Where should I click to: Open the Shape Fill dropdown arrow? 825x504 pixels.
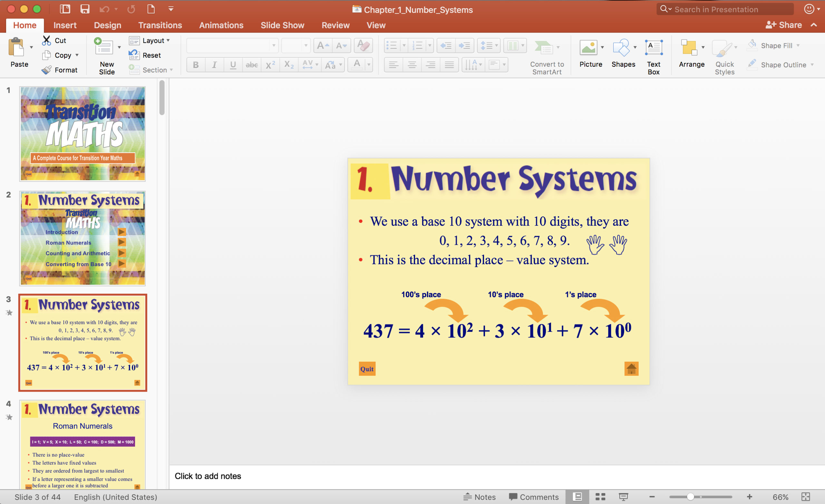[798, 45]
